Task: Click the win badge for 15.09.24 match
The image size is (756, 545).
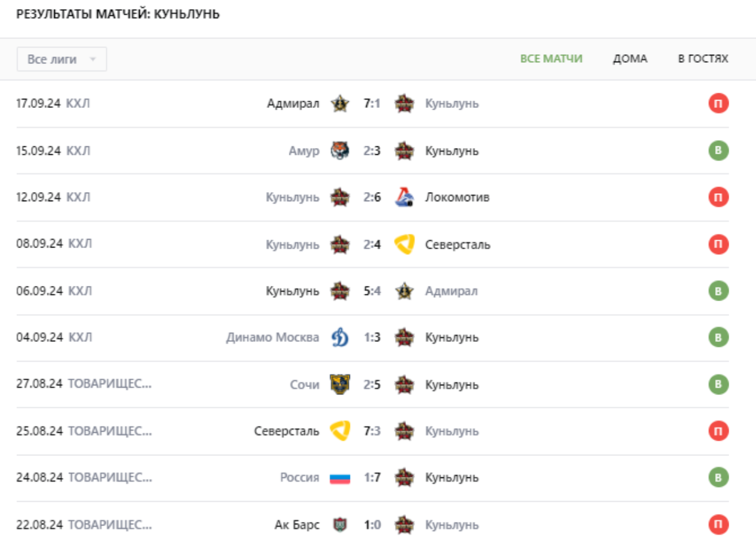Action: pyautogui.click(x=718, y=151)
